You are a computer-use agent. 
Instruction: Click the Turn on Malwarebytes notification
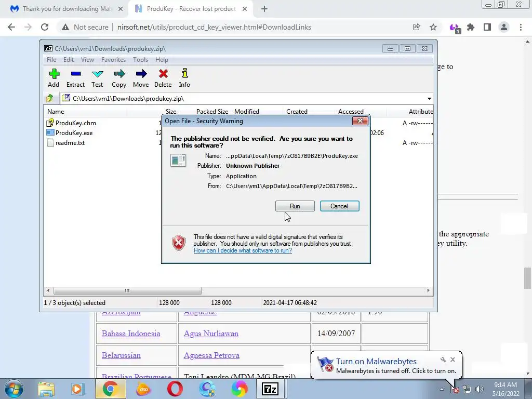click(387, 365)
